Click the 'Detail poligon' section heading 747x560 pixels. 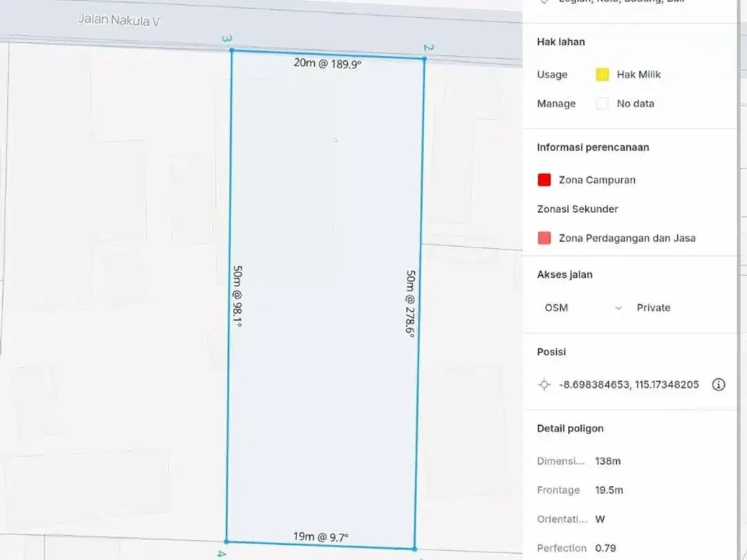570,428
